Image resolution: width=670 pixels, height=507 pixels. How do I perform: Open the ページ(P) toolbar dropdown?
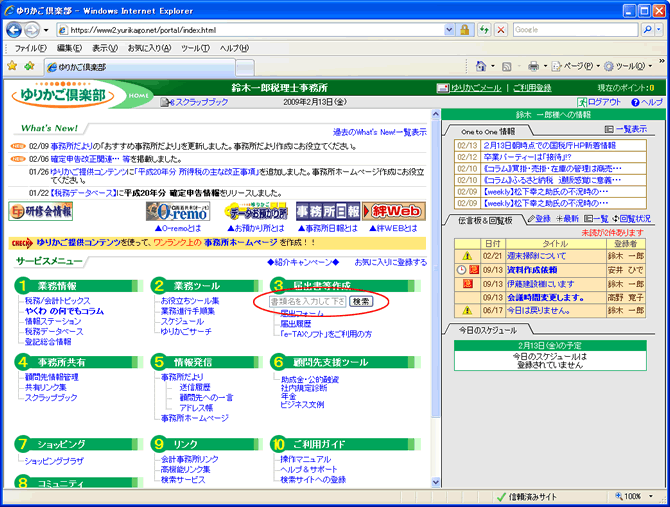tap(576, 66)
